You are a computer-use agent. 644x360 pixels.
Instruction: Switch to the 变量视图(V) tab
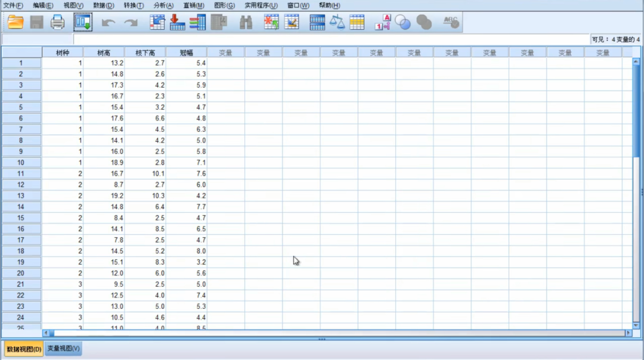pyautogui.click(x=63, y=349)
